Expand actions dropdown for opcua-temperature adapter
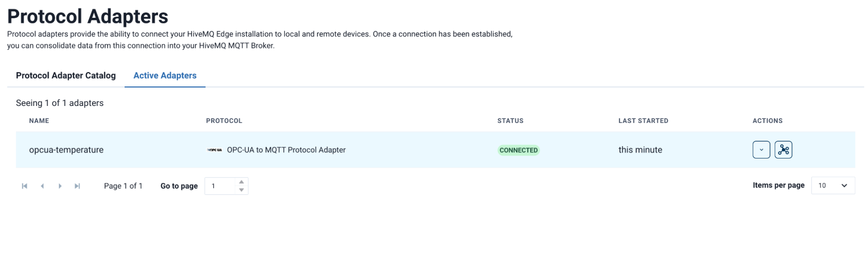Image resolution: width=868 pixels, height=264 pixels. point(761,150)
